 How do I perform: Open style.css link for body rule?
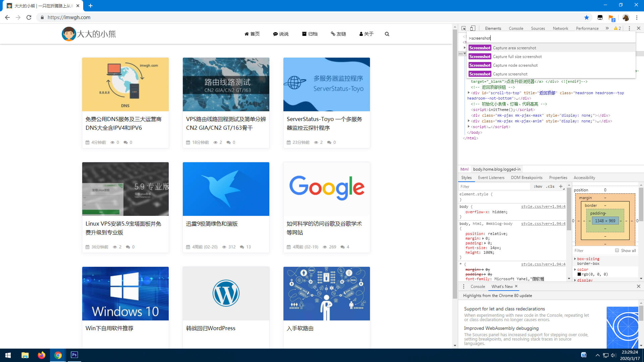click(x=543, y=206)
